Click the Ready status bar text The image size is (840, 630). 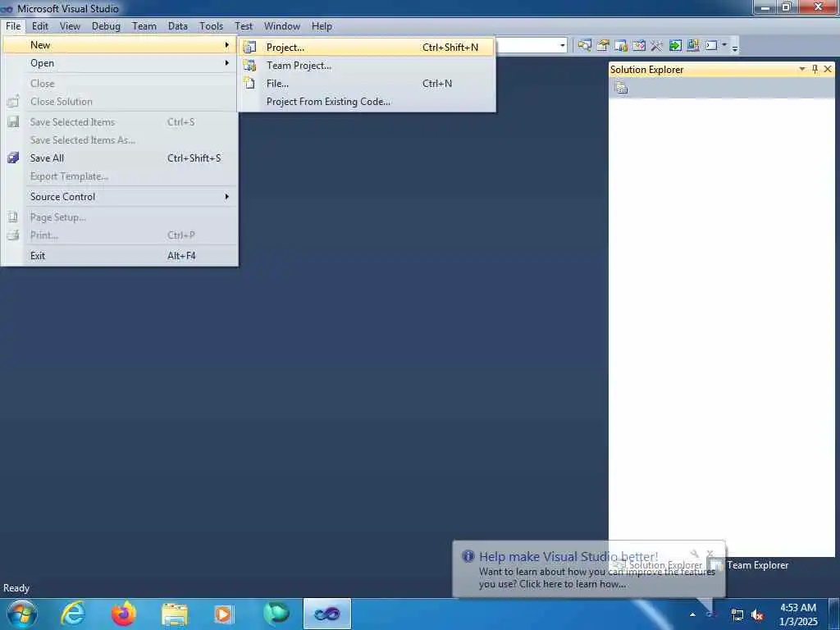pos(16,588)
